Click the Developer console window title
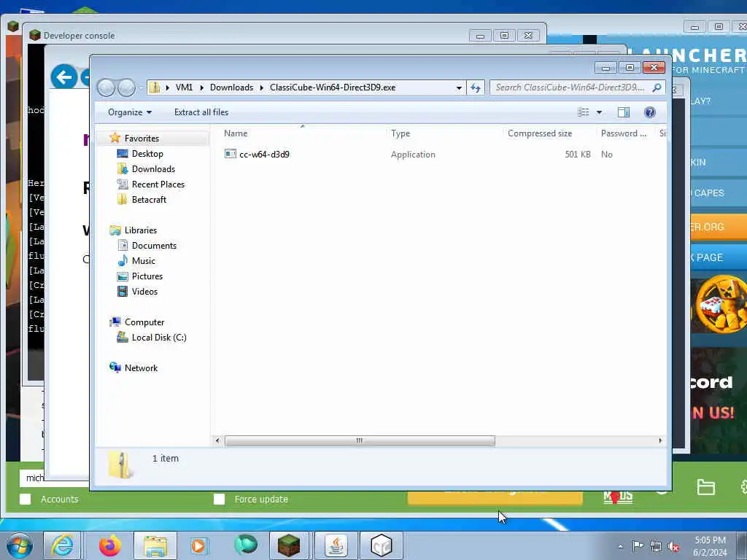Viewport: 747px width, 560px height. tap(79, 35)
